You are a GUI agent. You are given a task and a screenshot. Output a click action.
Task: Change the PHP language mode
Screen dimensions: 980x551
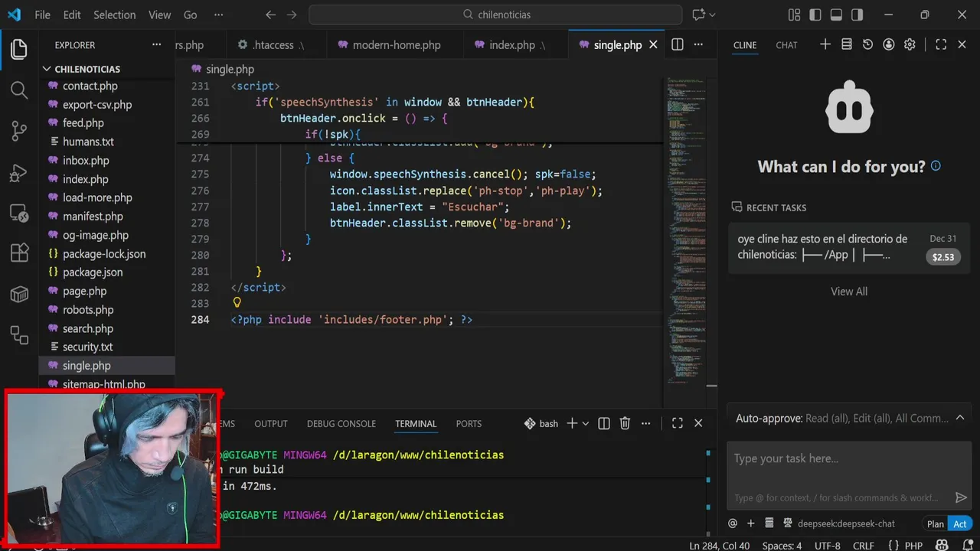tap(913, 546)
